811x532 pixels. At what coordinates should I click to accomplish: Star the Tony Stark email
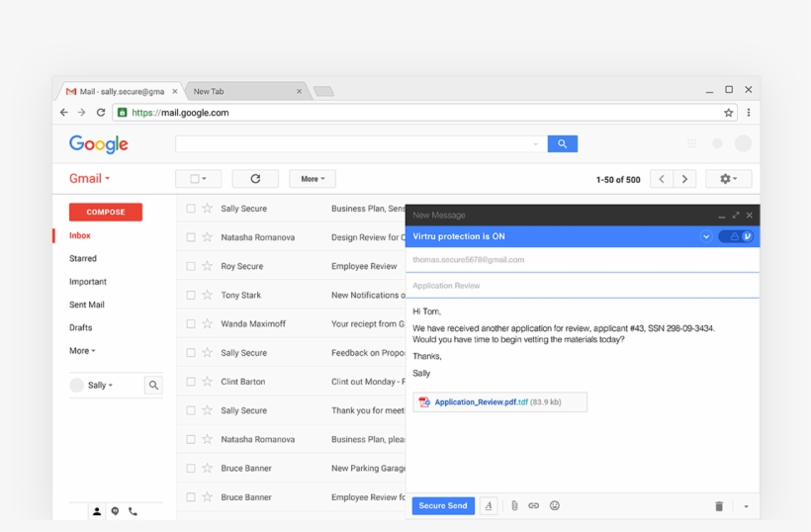[208, 295]
